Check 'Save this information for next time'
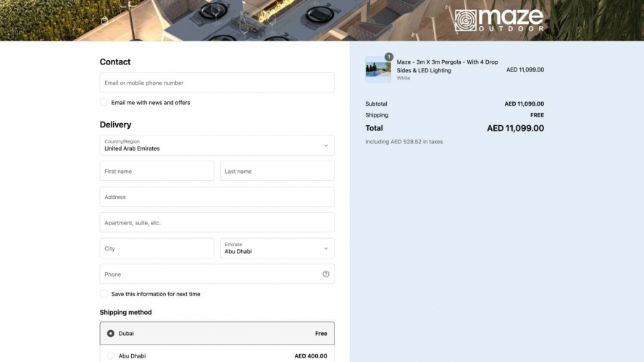 point(104,294)
